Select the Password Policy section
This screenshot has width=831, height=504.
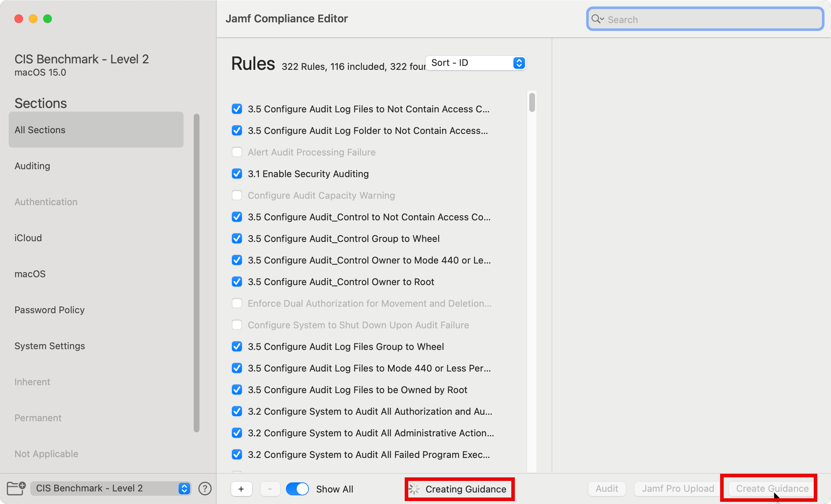point(49,310)
